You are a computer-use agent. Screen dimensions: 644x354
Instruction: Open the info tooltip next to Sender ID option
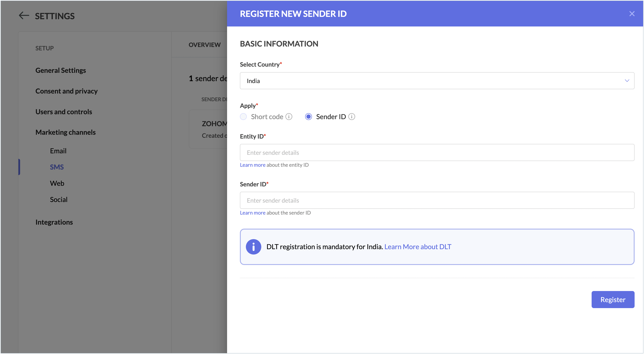[352, 117]
